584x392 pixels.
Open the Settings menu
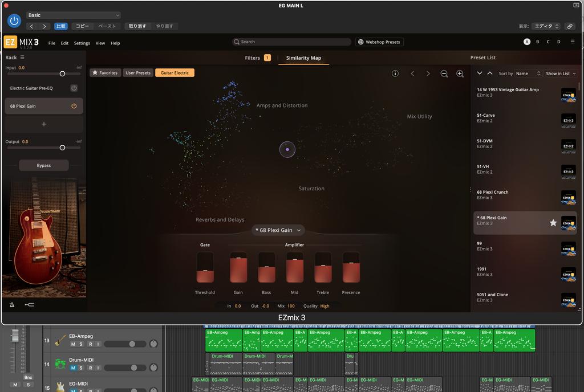pyautogui.click(x=82, y=43)
